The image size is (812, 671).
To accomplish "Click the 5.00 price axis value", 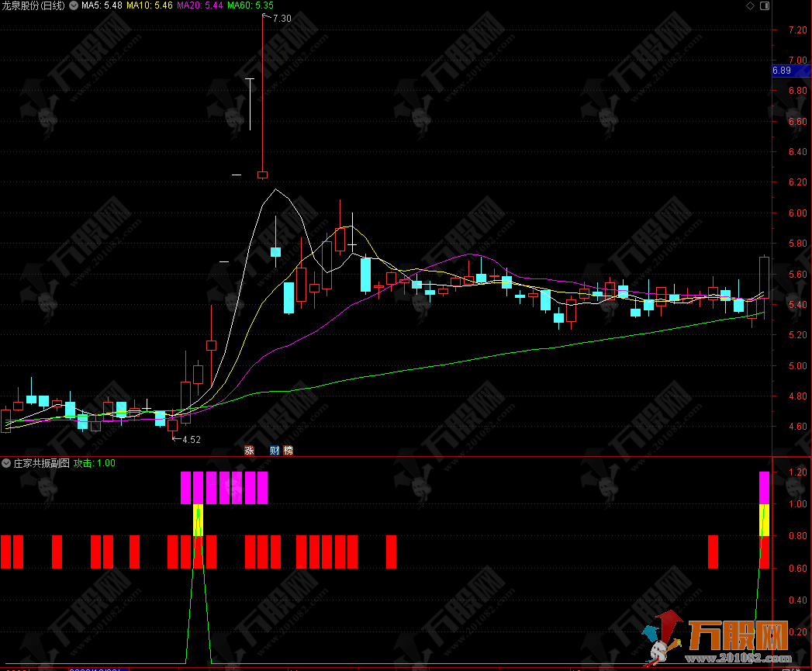I will (x=797, y=365).
